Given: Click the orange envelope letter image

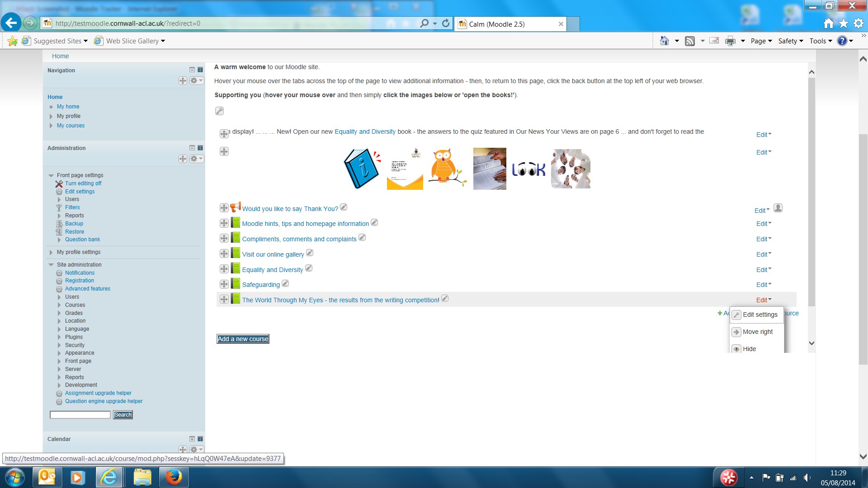Looking at the screenshot, I should (x=405, y=168).
